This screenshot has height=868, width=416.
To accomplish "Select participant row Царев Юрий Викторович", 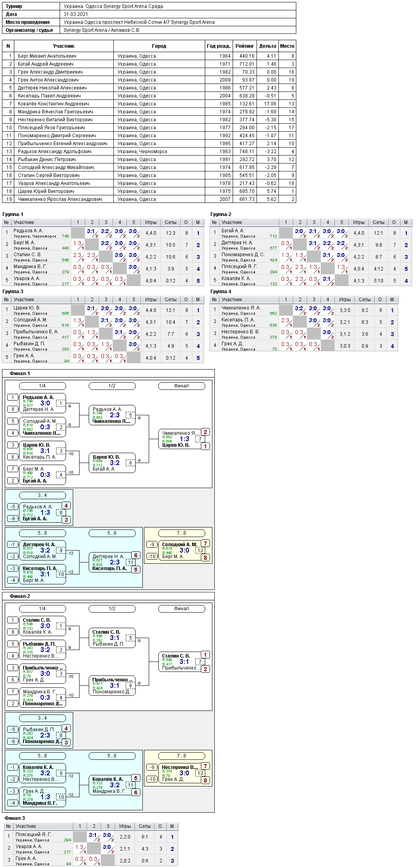I will [x=149, y=191].
